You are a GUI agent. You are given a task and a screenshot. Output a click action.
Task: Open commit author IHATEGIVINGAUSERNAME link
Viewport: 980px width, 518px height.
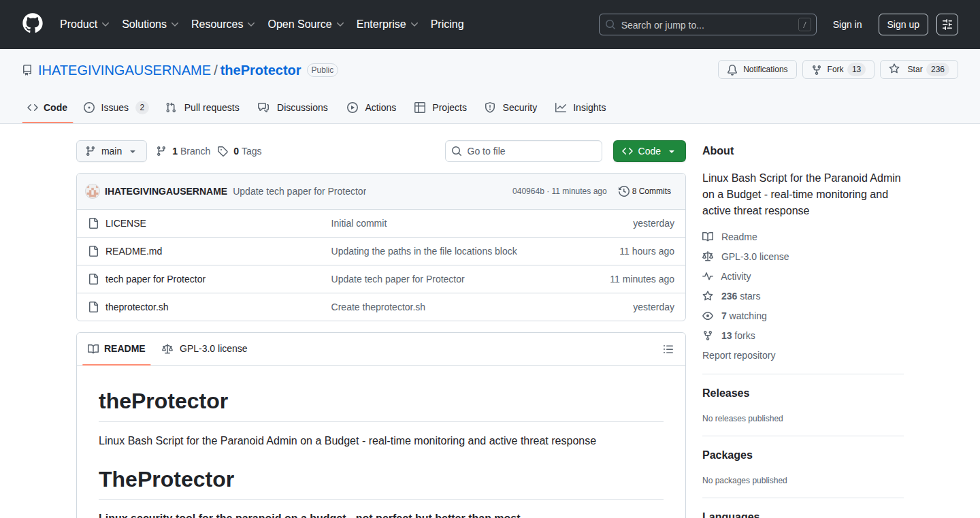tap(166, 191)
